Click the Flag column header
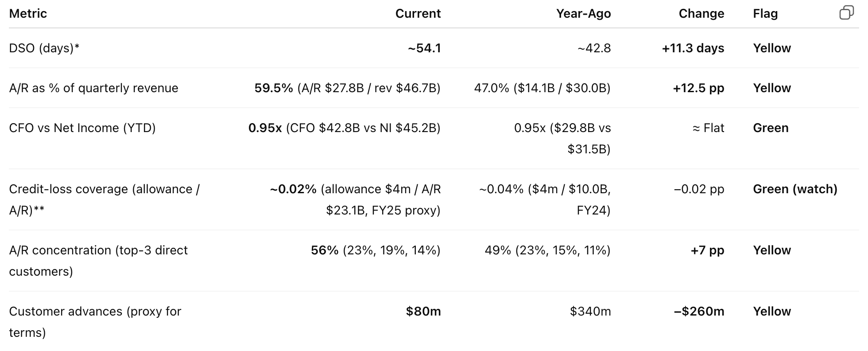This screenshot has height=351, width=868. point(765,14)
